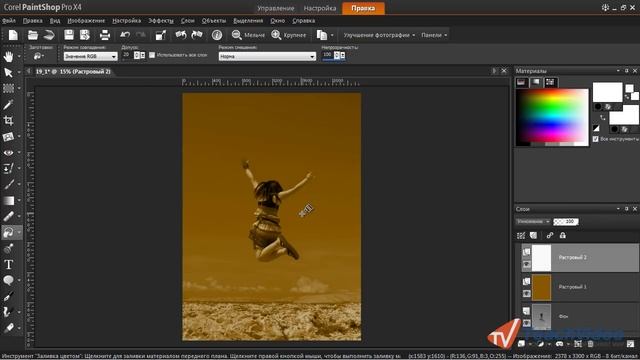
Task: Hide the Растровый 1 layer via eye icon
Action: coord(527,294)
